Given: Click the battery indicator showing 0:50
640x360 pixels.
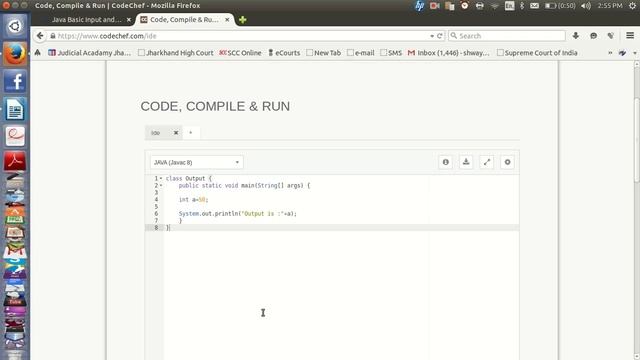Looking at the screenshot, I should [x=560, y=6].
